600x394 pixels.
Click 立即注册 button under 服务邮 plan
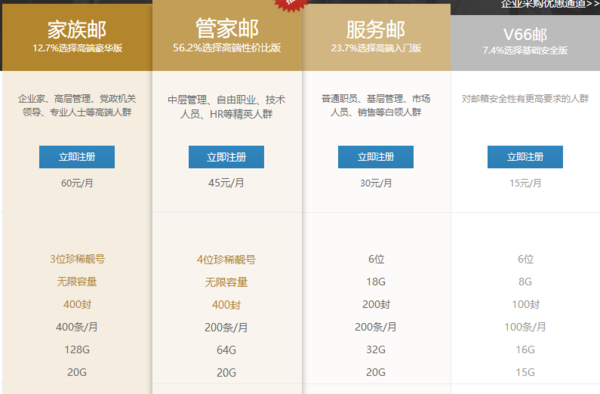point(376,157)
